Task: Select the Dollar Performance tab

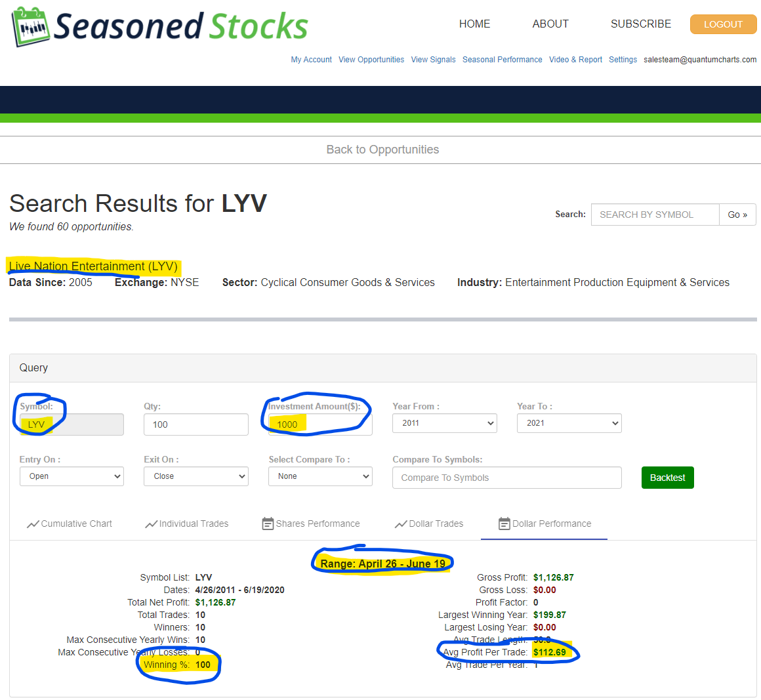Action: 545,524
